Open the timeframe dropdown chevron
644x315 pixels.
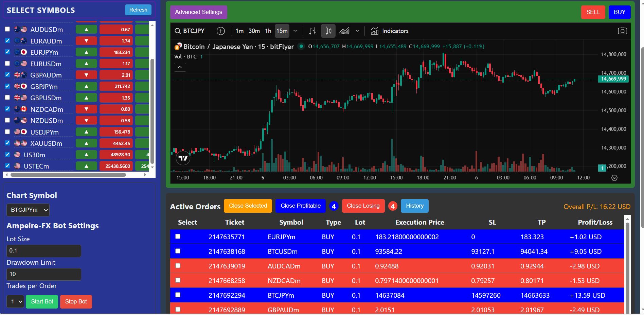(x=295, y=31)
